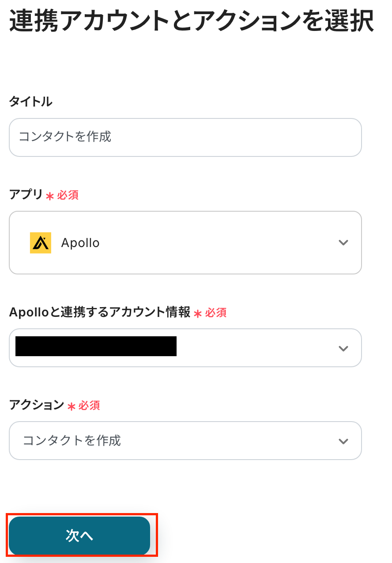This screenshot has width=392, height=563.
Task: Open the account info dropdown arrow
Action: point(343,348)
